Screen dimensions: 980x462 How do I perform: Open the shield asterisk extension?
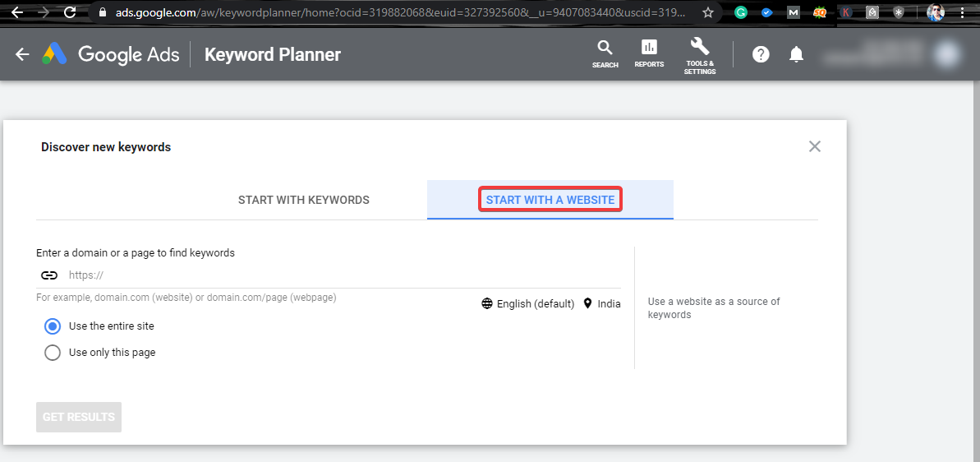coord(898,12)
